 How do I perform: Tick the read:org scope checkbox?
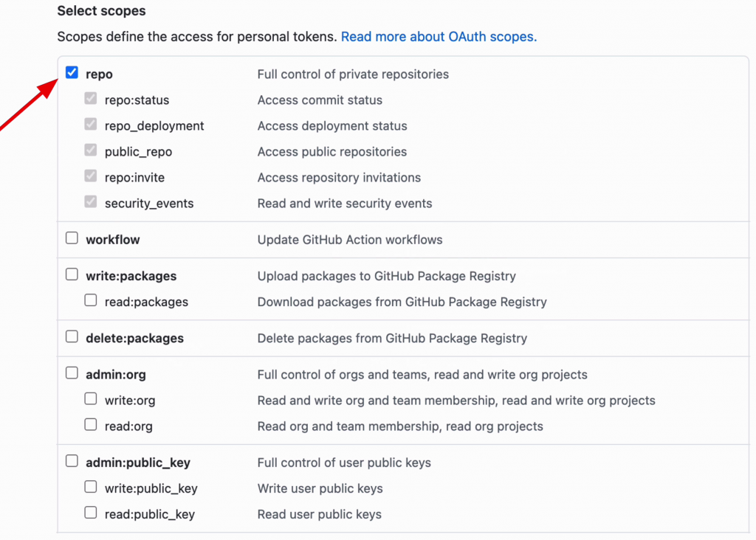click(x=90, y=425)
